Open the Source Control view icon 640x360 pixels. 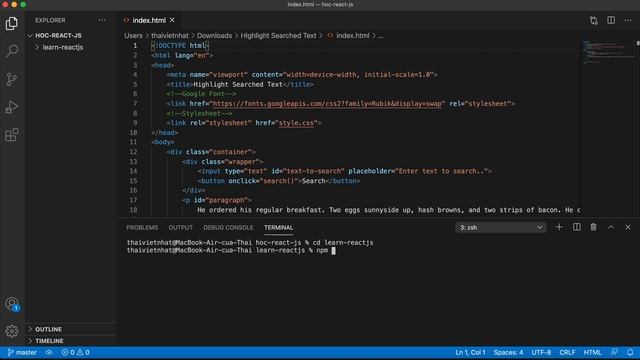[12, 79]
